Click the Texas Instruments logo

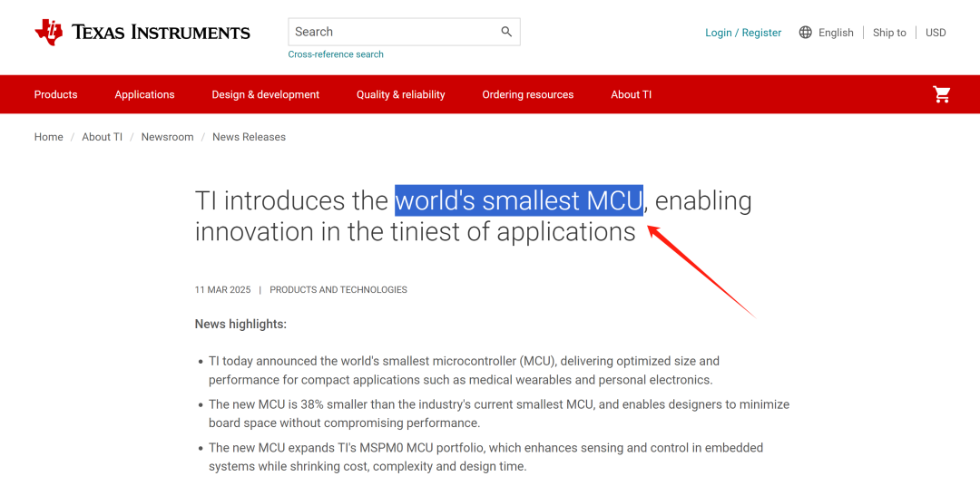pos(142,32)
